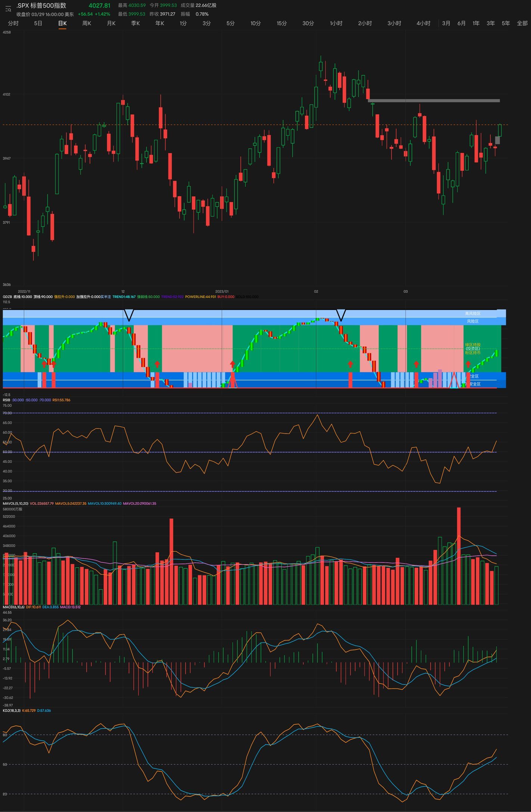Switch to the 2小时 interval
This screenshot has height=812, width=531.
pos(365,23)
